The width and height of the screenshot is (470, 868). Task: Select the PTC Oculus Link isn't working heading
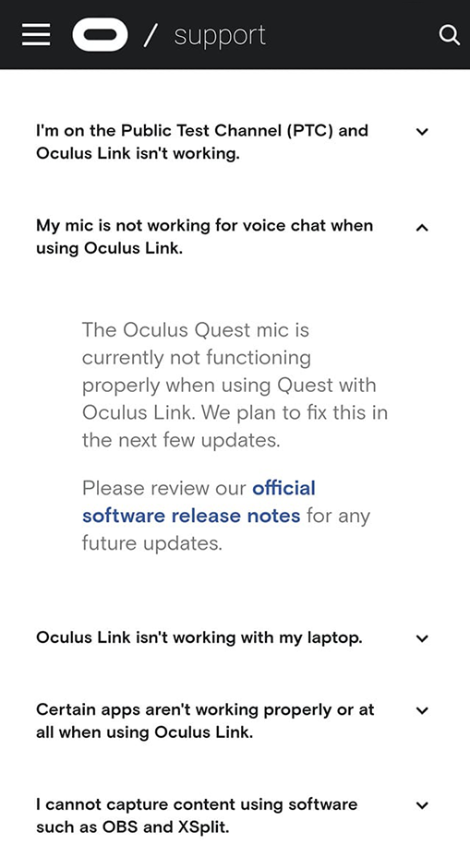coord(202,142)
